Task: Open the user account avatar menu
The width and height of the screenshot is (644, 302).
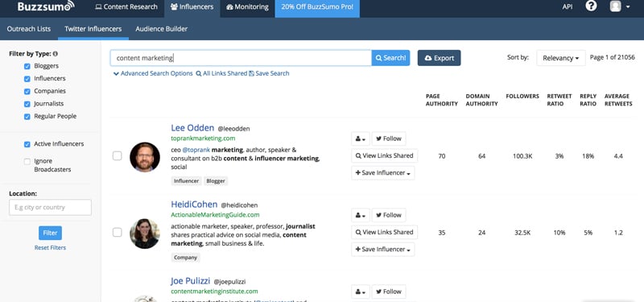Action: 620,6
